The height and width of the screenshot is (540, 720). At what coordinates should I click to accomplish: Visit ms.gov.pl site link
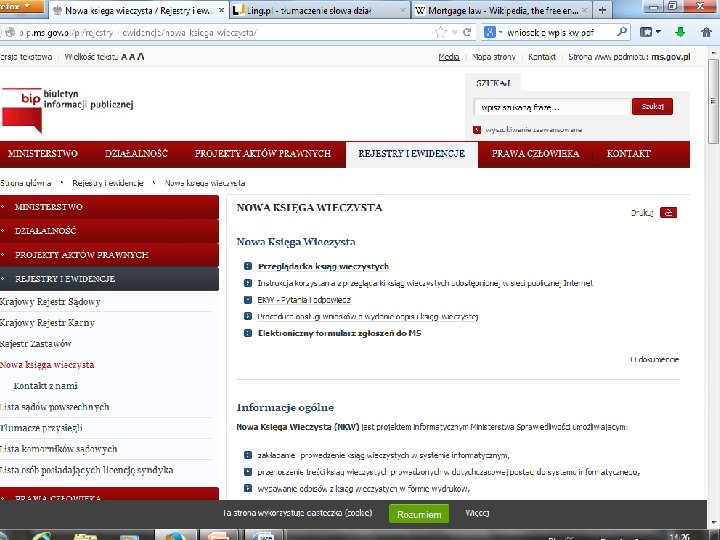[670, 57]
